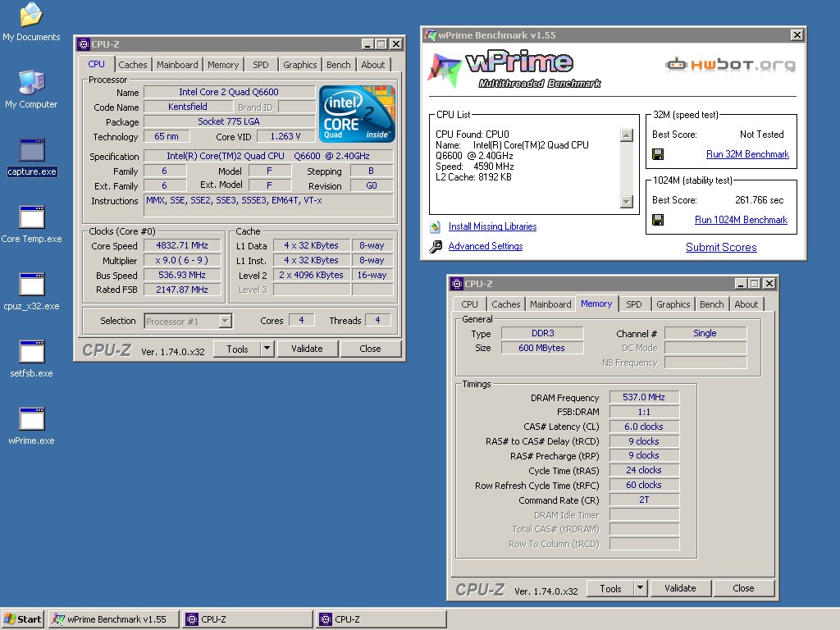Click the CPU List scrollbar down arrow
This screenshot has width=840, height=630.
[x=626, y=202]
